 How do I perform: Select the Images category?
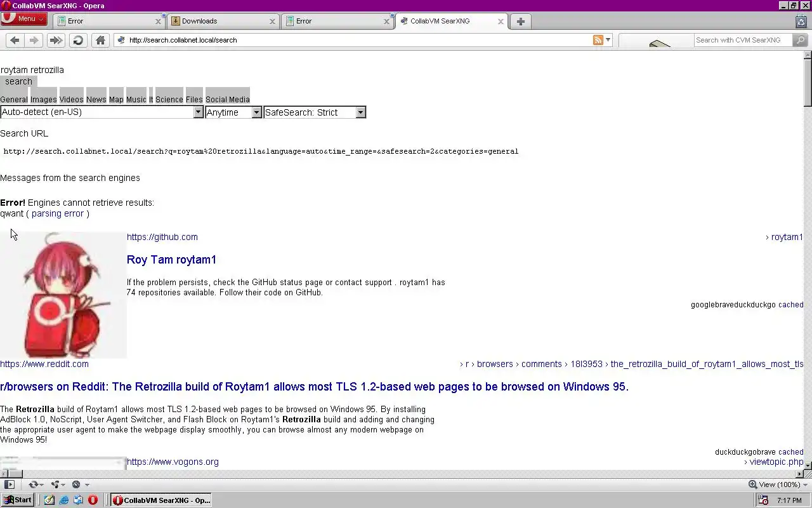coord(44,99)
